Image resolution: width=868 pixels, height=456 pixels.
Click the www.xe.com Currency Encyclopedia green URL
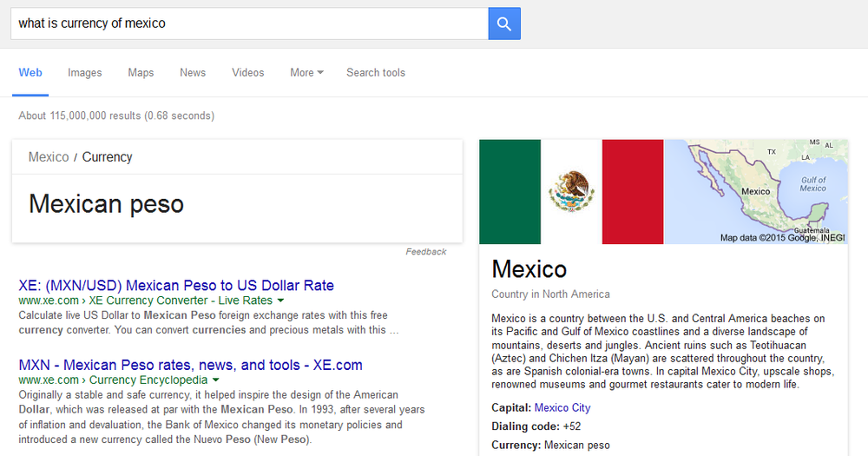pos(113,380)
